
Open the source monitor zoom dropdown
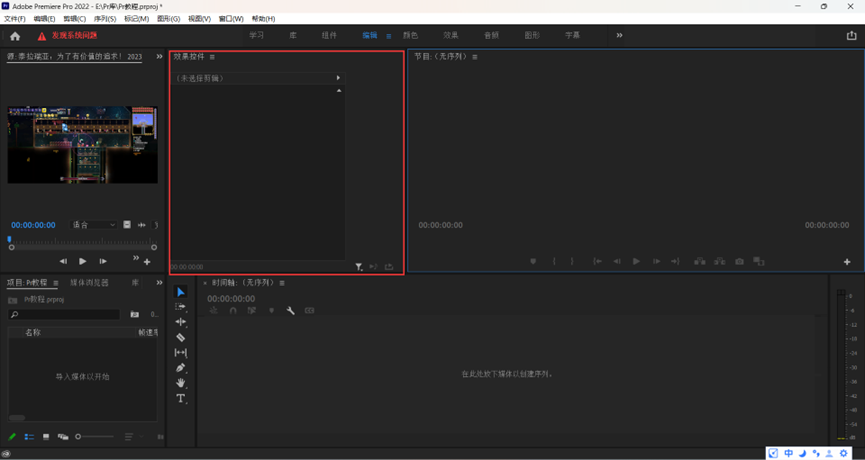click(94, 225)
